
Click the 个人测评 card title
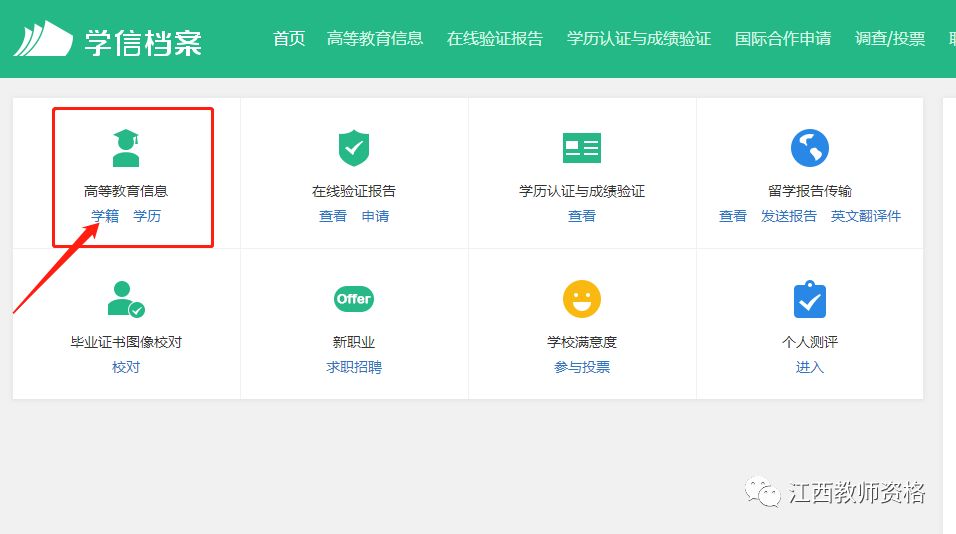tap(810, 342)
